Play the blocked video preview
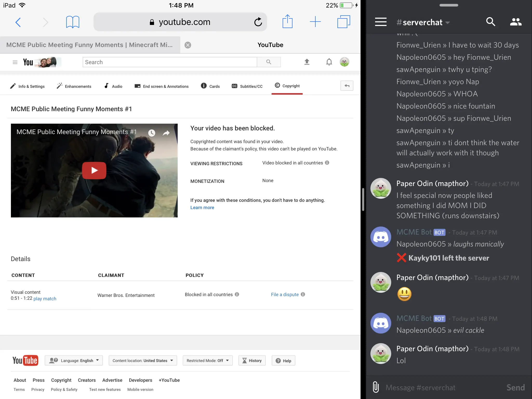 click(x=94, y=170)
